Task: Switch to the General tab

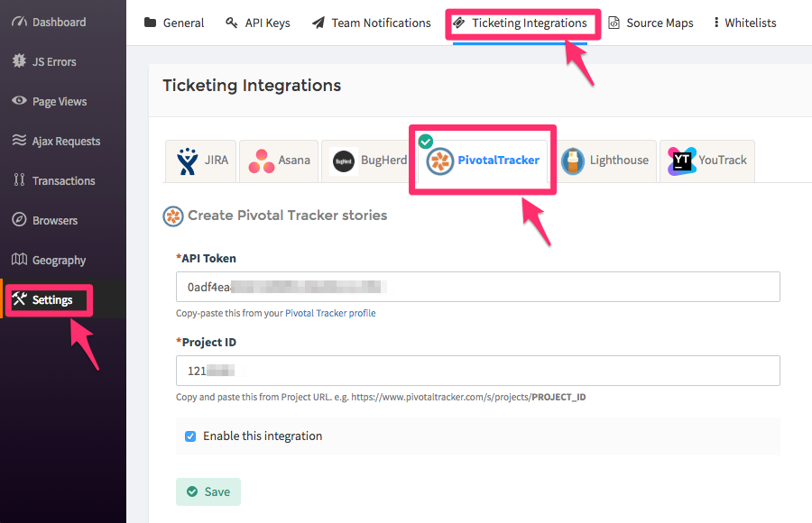Action: [174, 23]
